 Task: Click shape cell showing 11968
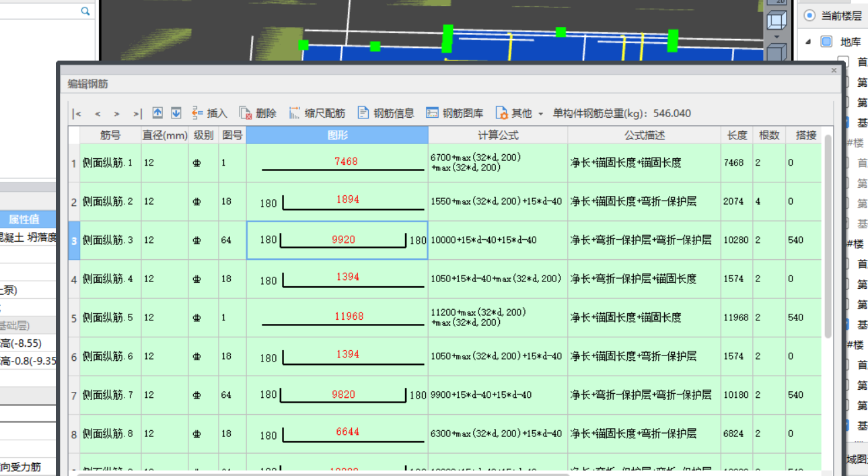pyautogui.click(x=337, y=318)
